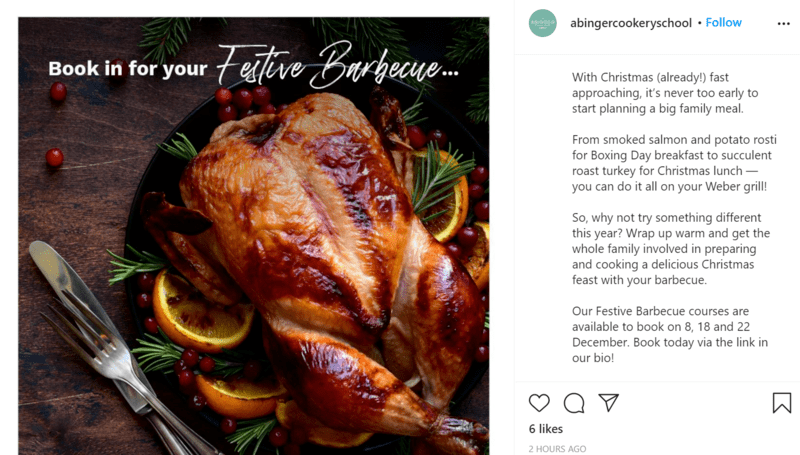The width and height of the screenshot is (800, 455).
Task: Open comments via the speech bubble icon
Action: (x=574, y=402)
